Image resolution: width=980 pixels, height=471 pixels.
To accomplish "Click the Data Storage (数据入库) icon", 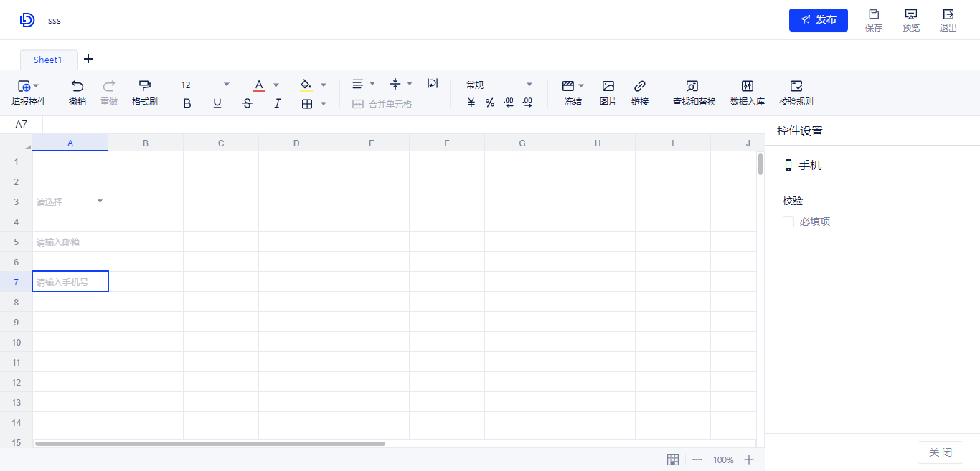I will [747, 86].
